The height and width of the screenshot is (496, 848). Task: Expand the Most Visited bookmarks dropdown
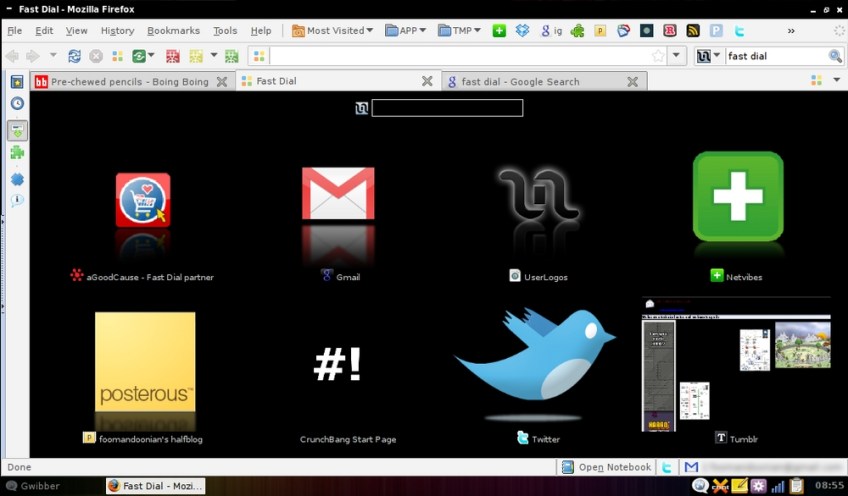[333, 31]
